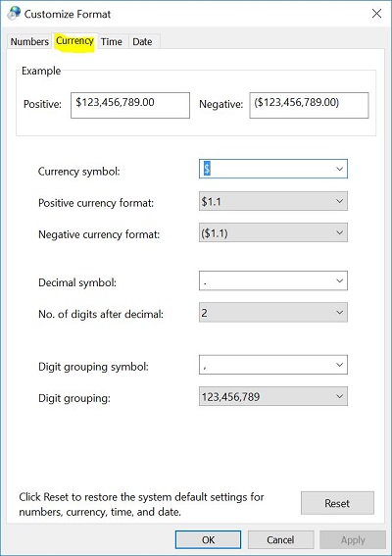This screenshot has height=556, width=392.
Task: Open the Positive currency format dropdown
Action: (273, 201)
